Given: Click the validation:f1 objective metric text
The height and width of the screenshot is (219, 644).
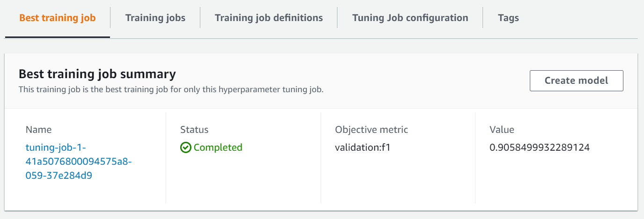Looking at the screenshot, I should 363,148.
